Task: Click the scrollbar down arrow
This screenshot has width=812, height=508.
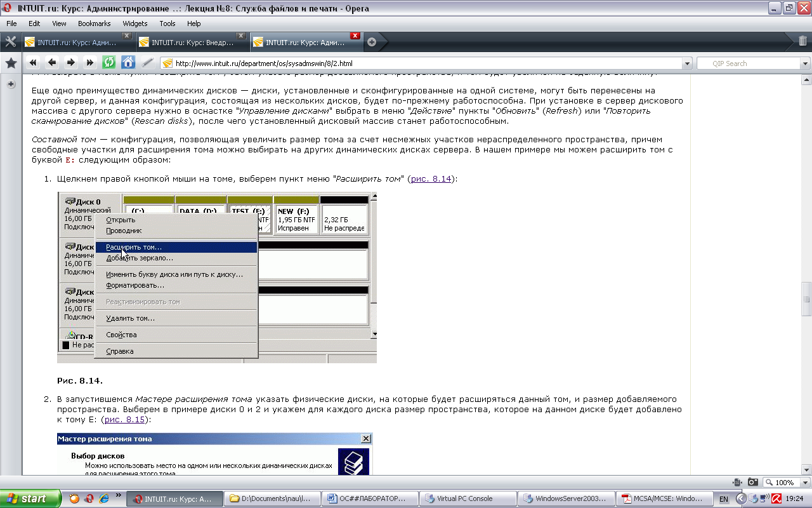Action: (x=806, y=470)
